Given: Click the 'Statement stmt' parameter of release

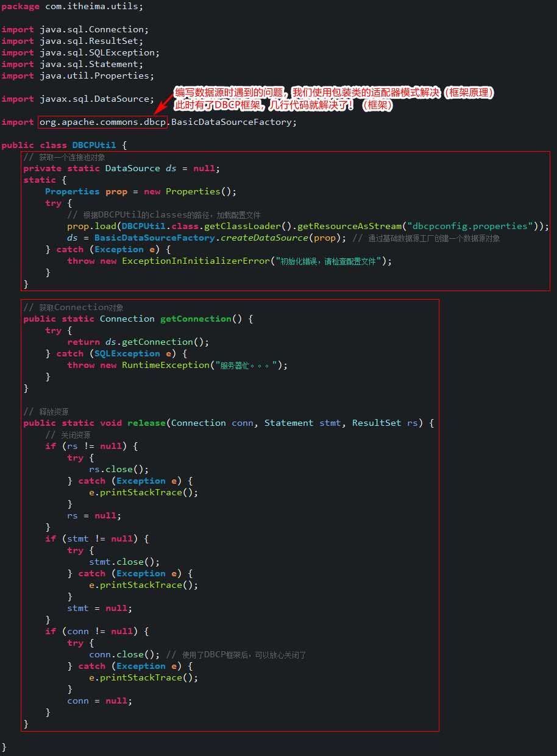Looking at the screenshot, I should tap(303, 423).
